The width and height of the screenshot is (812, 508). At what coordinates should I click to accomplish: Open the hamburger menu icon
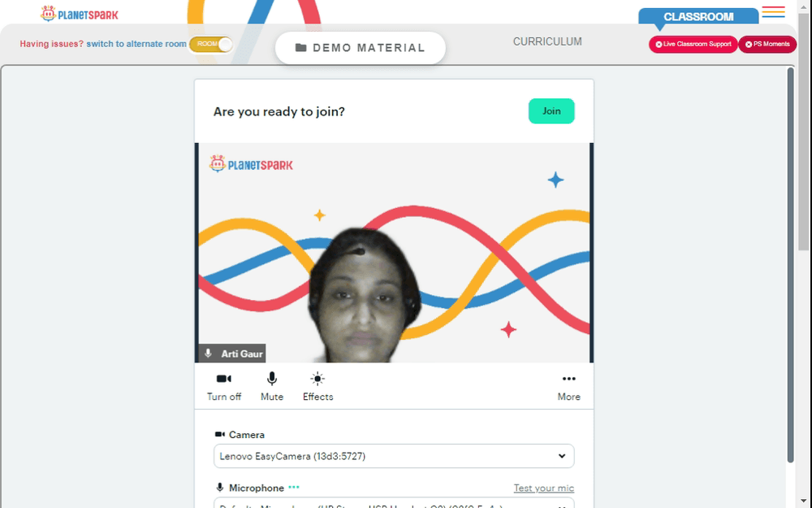tap(773, 12)
